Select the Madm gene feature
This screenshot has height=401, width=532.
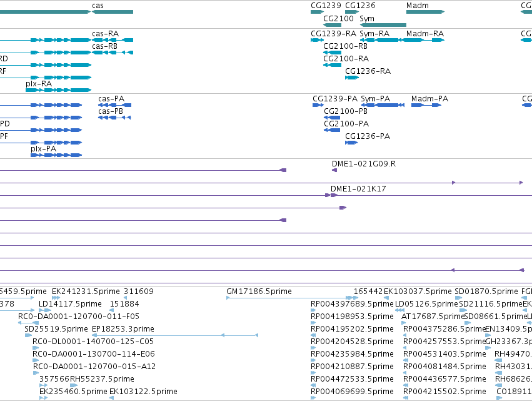426,12
